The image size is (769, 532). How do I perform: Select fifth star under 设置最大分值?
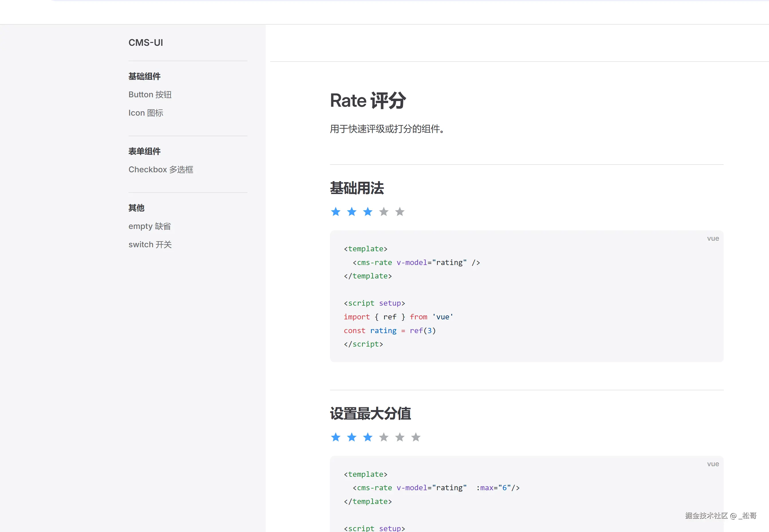tap(400, 437)
